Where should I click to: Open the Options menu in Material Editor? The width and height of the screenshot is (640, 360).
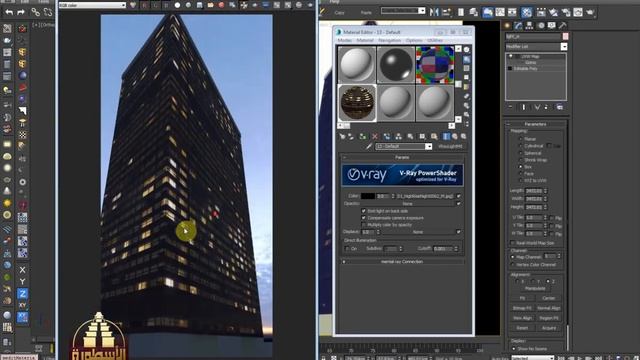[x=414, y=40]
